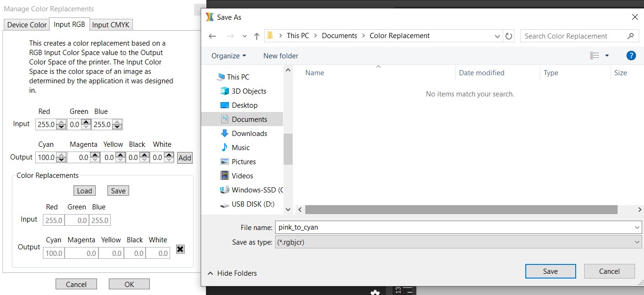
Task: Open the Help question mark icon
Action: tap(631, 56)
